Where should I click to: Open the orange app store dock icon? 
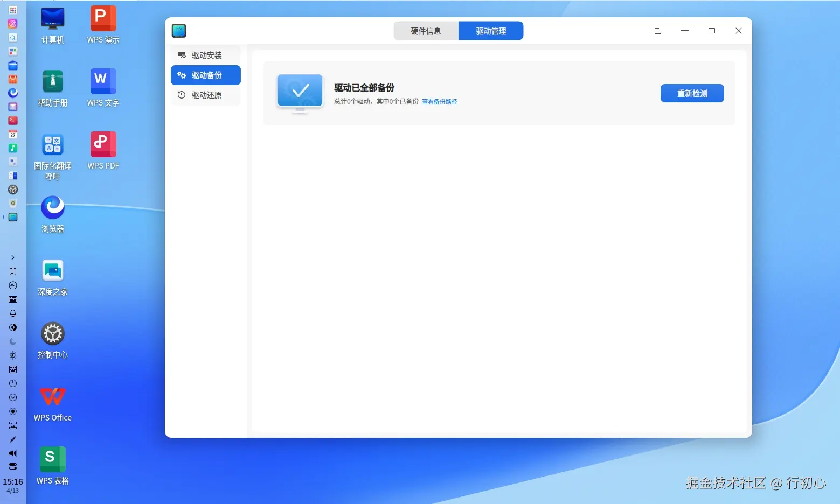tap(13, 79)
